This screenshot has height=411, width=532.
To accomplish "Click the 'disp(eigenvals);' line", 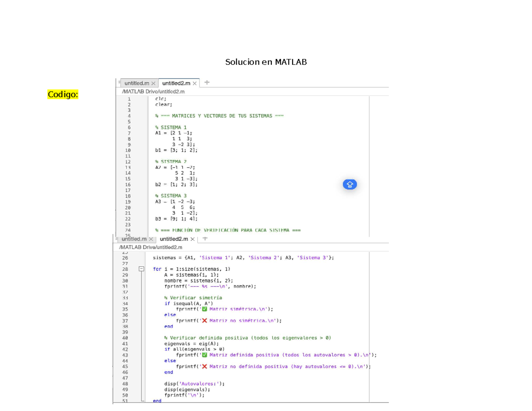I will coord(188,389).
